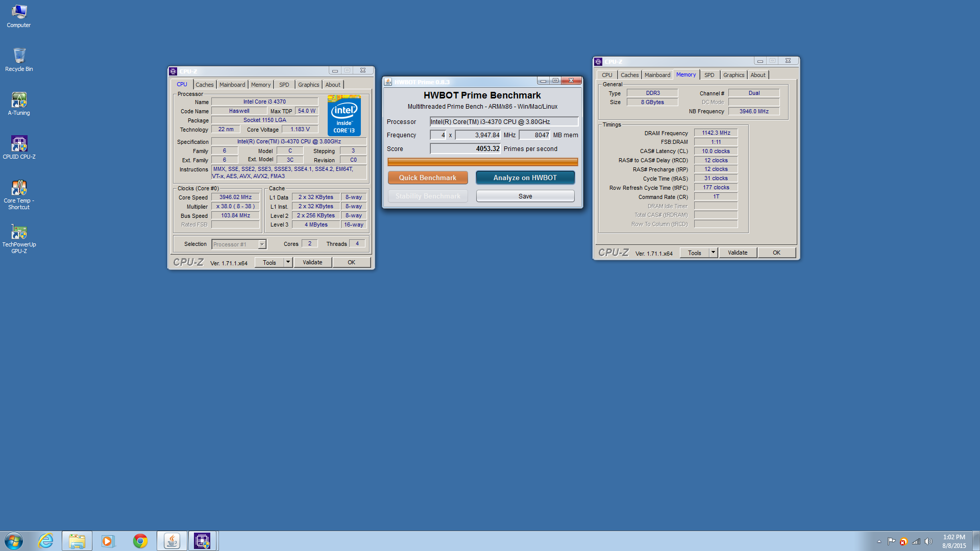Minimize the left CPU-Z window

pyautogui.click(x=335, y=70)
